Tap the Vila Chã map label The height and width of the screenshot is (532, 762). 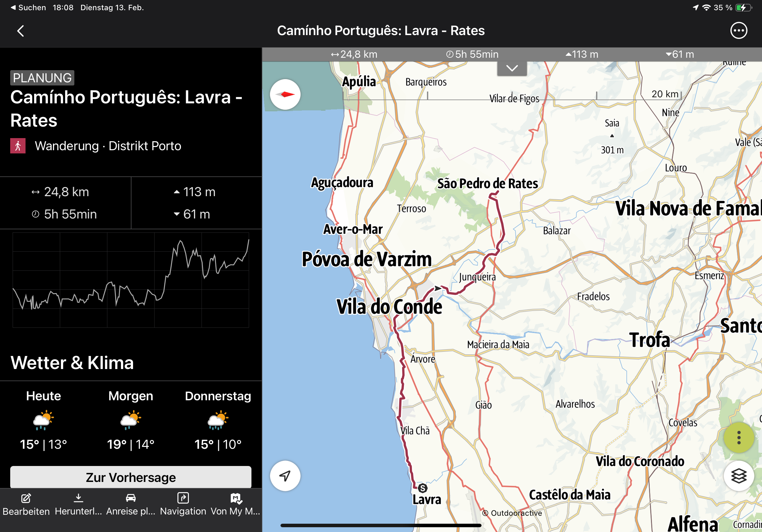[x=415, y=431]
